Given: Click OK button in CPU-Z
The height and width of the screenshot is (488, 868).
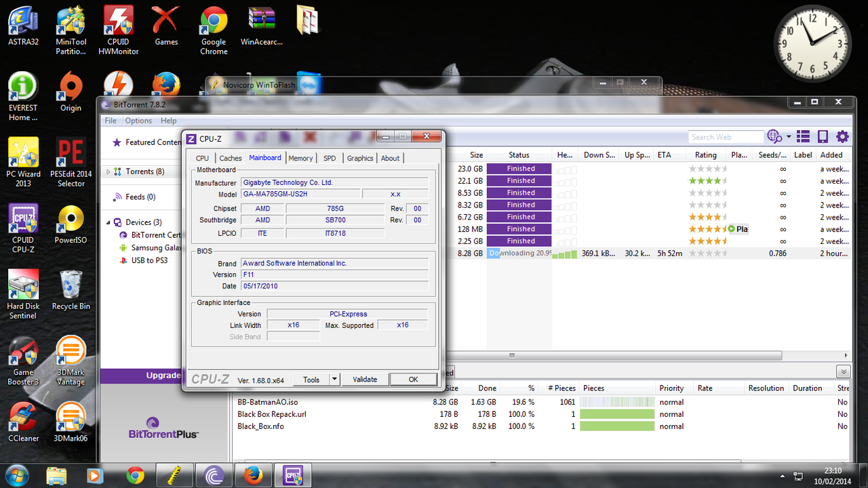Looking at the screenshot, I should click(413, 380).
